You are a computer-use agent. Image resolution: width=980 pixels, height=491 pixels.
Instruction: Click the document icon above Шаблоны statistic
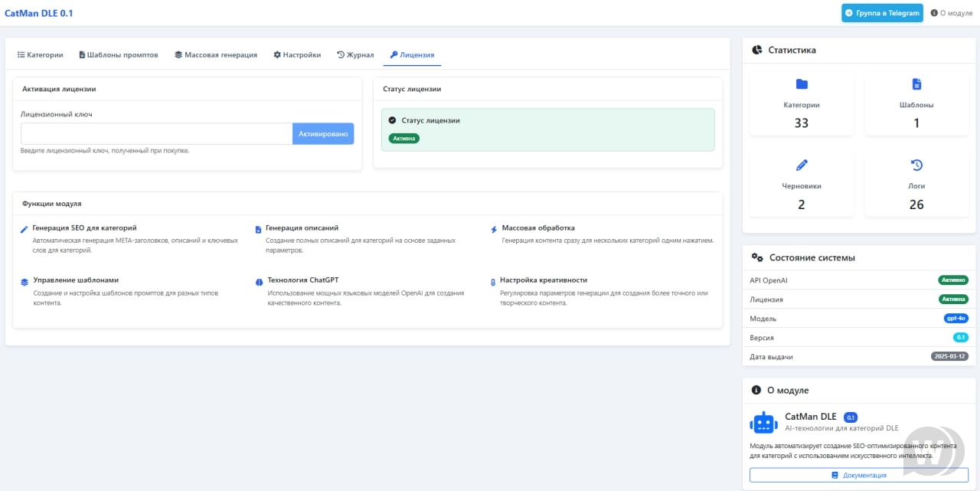(x=916, y=84)
